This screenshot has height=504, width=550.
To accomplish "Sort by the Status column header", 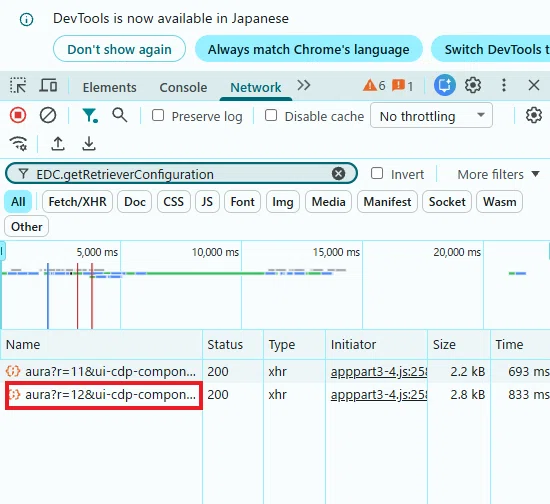I will coord(233,344).
